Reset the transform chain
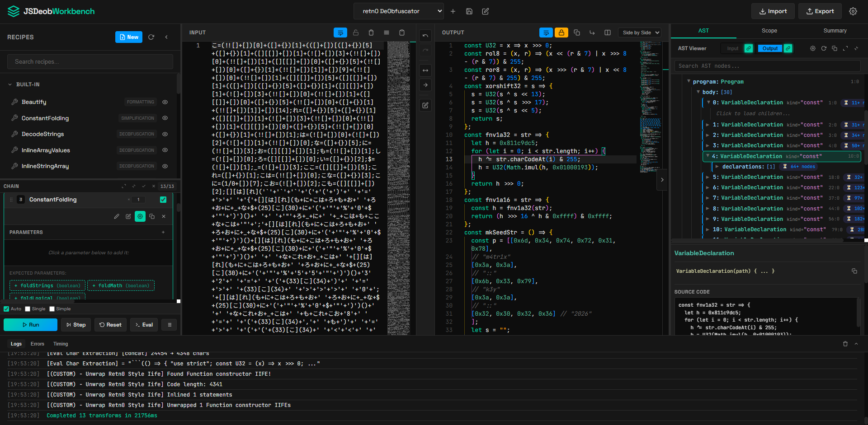Image resolution: width=868 pixels, height=425 pixels. point(110,325)
